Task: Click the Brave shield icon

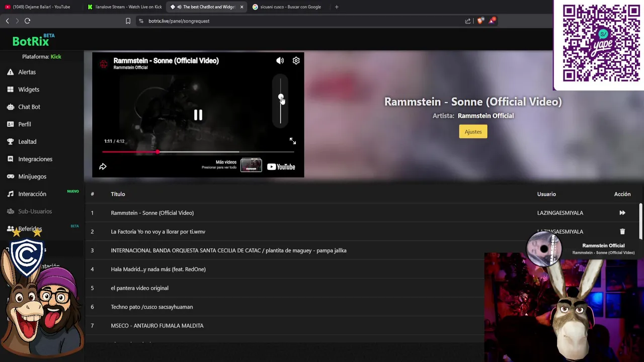Action: 480,21
